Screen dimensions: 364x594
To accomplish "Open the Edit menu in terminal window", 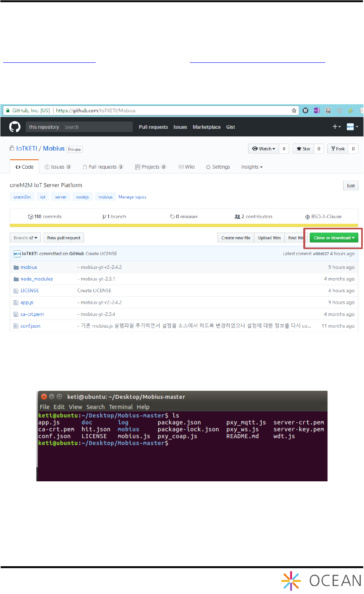I will point(59,407).
